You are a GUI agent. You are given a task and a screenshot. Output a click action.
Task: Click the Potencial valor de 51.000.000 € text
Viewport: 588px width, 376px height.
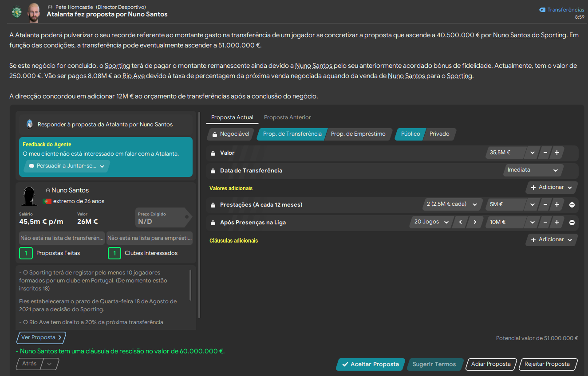[x=537, y=338]
